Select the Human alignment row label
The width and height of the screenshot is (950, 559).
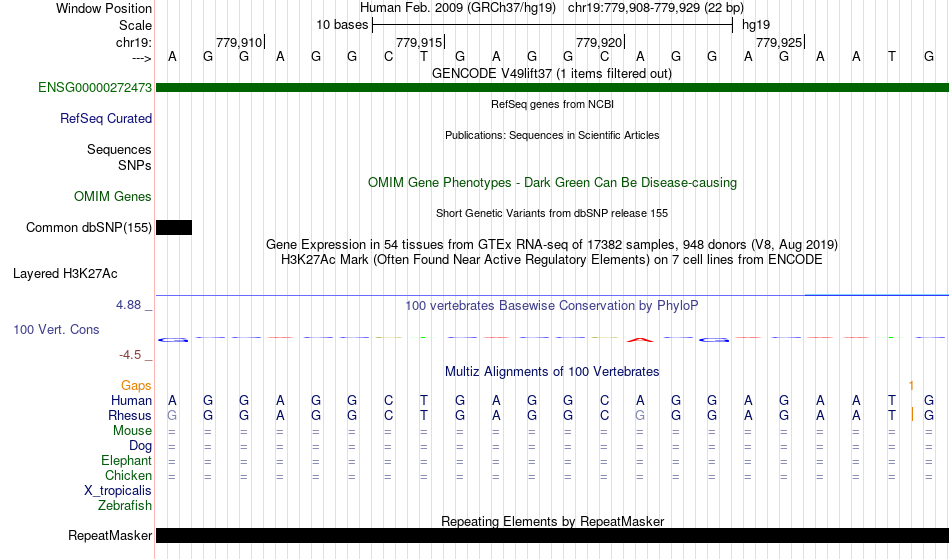point(131,400)
